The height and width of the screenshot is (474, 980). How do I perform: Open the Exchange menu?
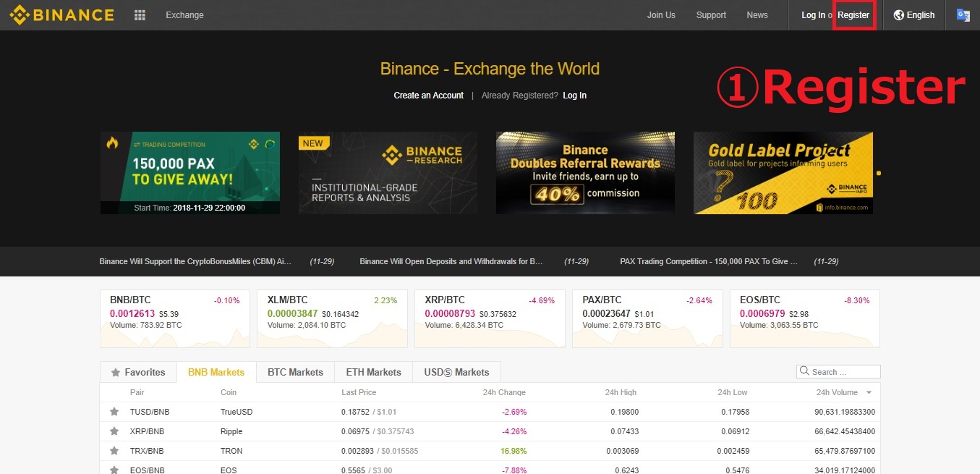click(x=184, y=15)
